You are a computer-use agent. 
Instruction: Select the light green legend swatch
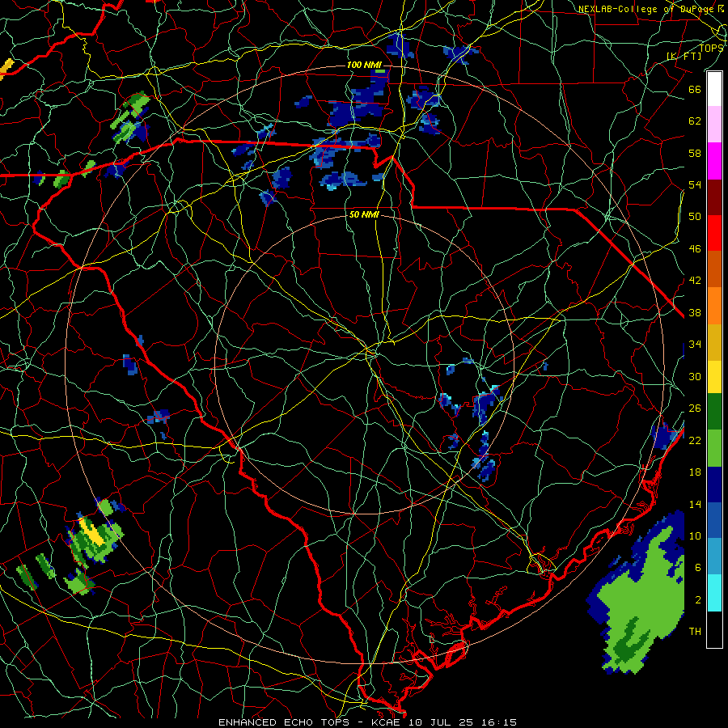click(x=714, y=448)
